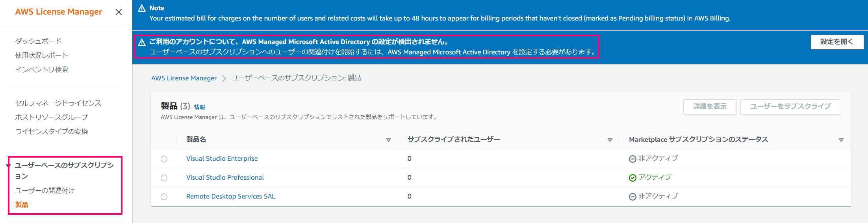
Task: Click the Note heading in the top banner
Action: 157,8
